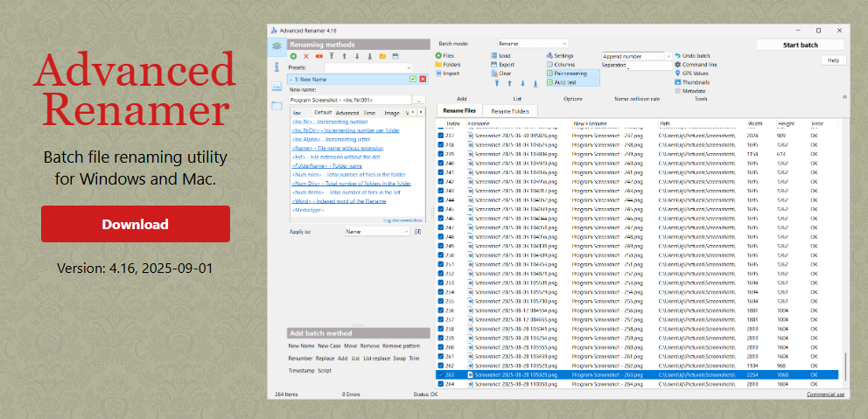
Task: Open the Advanced tags tab
Action: (x=347, y=113)
